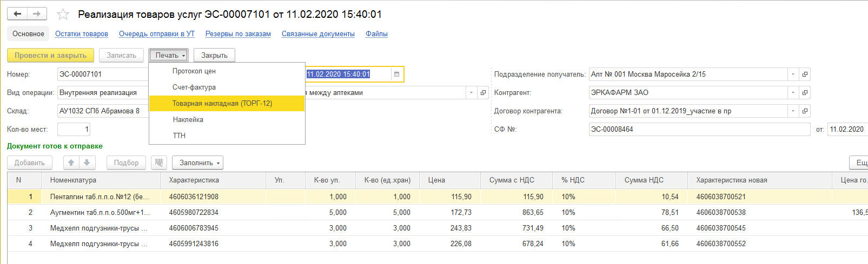
Task: Open the Связанные документы link
Action: pos(318,34)
